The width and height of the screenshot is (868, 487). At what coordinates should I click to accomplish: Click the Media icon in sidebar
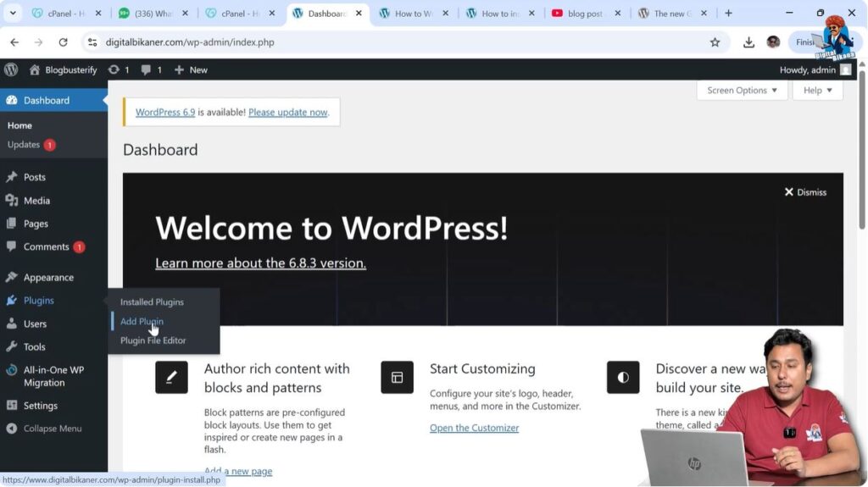pos(12,201)
